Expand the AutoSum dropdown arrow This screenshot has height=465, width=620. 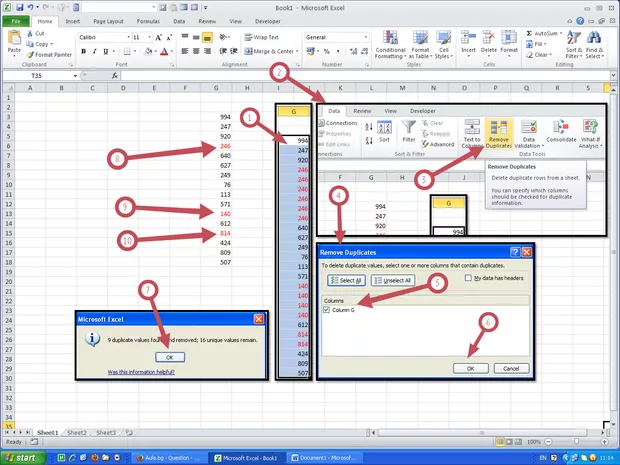561,34
